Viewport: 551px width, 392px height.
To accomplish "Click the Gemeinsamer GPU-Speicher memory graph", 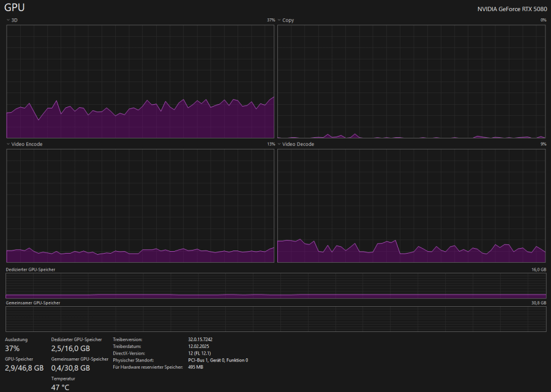I will [x=275, y=319].
